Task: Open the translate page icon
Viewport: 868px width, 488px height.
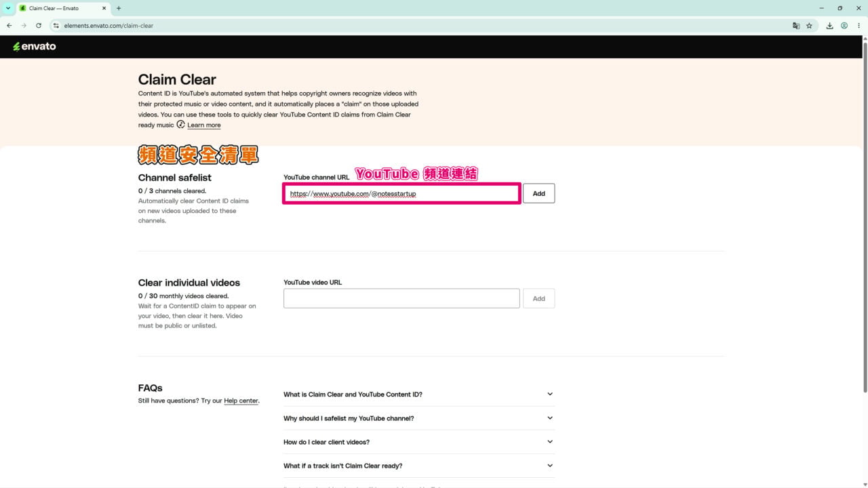Action: [x=796, y=26]
